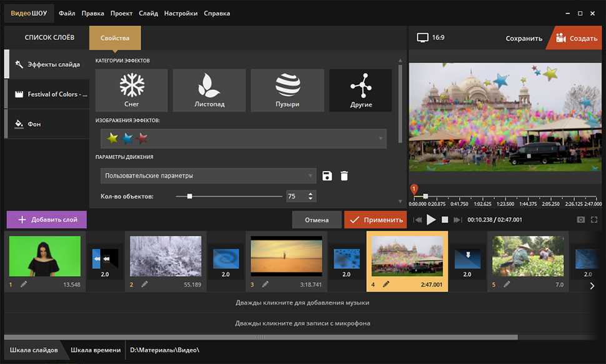Select the Festival of Colors layer
Viewport: 606px width, 364px height.
(x=47, y=94)
